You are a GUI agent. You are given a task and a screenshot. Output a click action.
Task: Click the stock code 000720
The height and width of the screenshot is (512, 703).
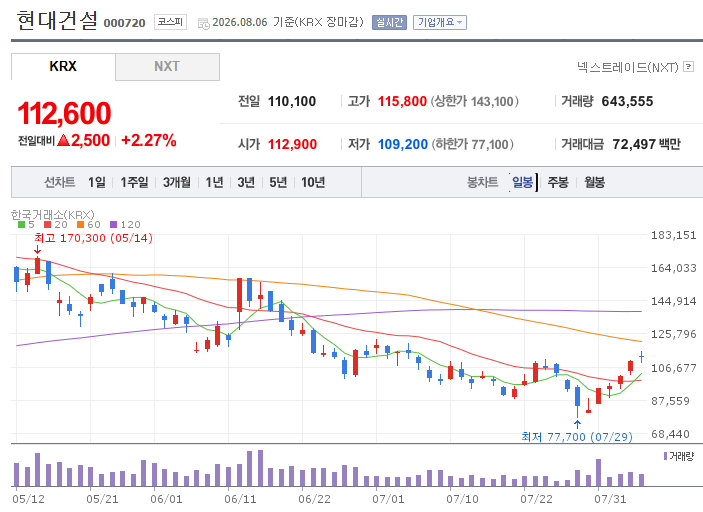[125, 23]
